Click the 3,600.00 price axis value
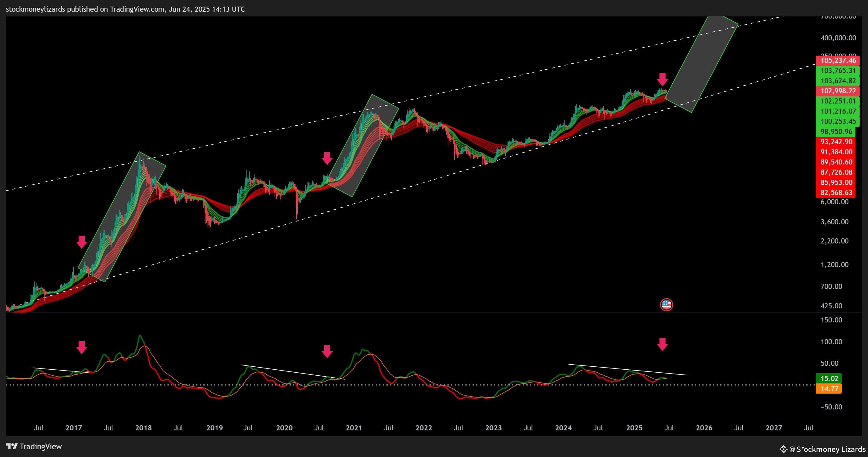The height and width of the screenshot is (457, 868). (x=834, y=222)
